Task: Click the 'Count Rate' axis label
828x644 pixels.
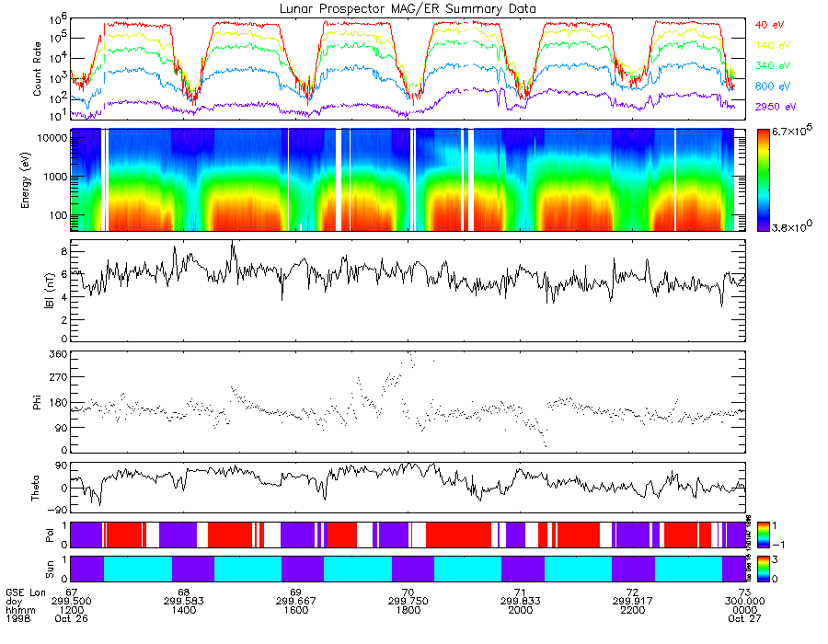Action: pyautogui.click(x=37, y=69)
